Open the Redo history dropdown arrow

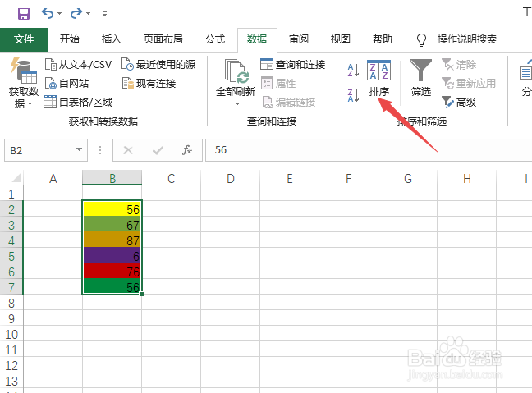88,14
